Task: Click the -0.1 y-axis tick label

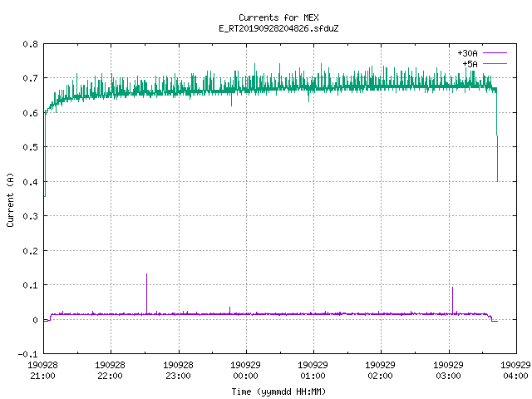Action: click(27, 354)
